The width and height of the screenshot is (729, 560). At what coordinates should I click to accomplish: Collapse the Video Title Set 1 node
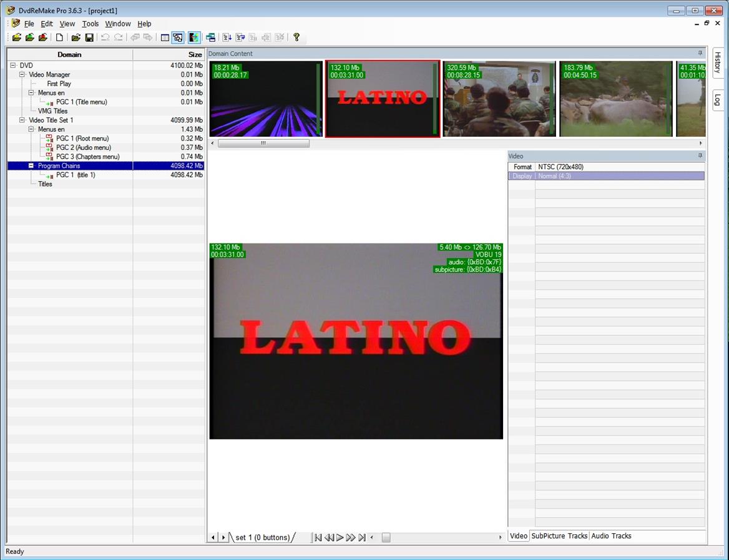point(22,120)
